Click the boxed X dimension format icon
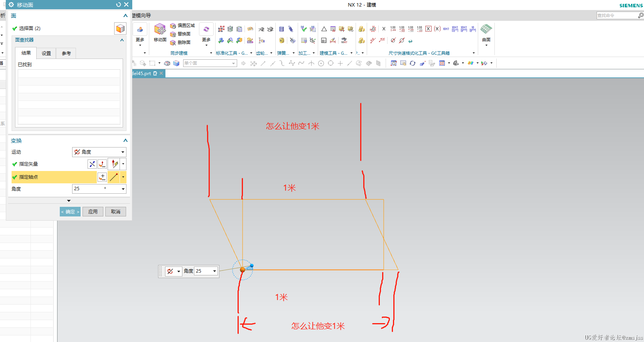The image size is (644, 342). (428, 29)
